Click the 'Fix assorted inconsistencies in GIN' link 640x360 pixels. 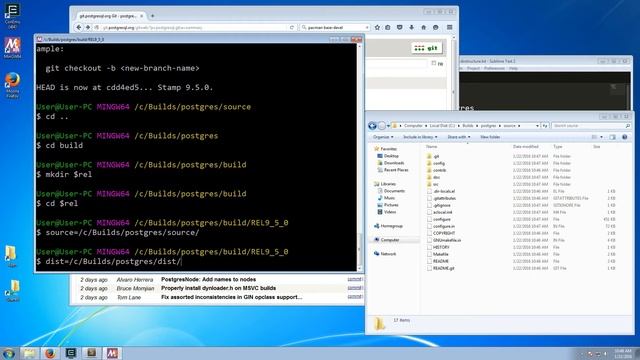tap(231, 297)
